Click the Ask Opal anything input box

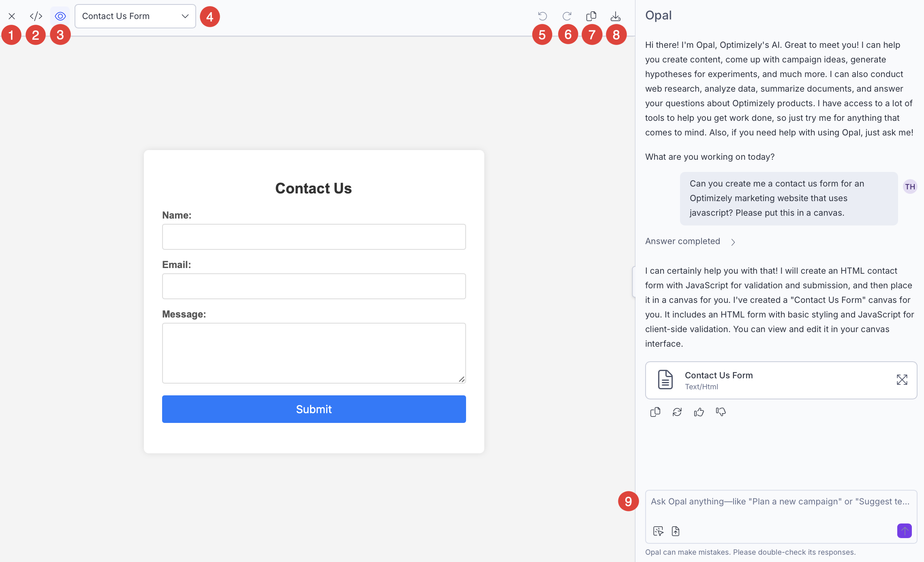(780, 502)
